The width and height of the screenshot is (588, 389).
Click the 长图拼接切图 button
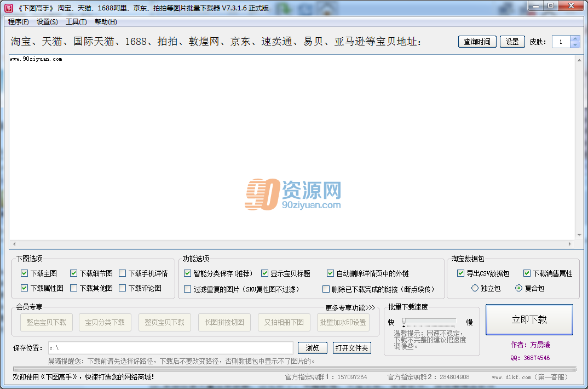click(224, 322)
